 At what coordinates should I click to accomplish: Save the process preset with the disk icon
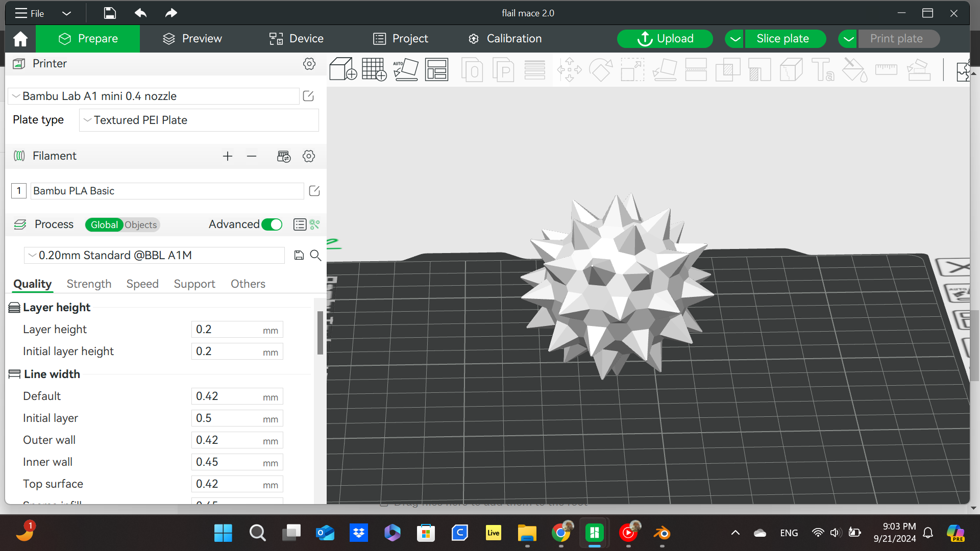(299, 255)
